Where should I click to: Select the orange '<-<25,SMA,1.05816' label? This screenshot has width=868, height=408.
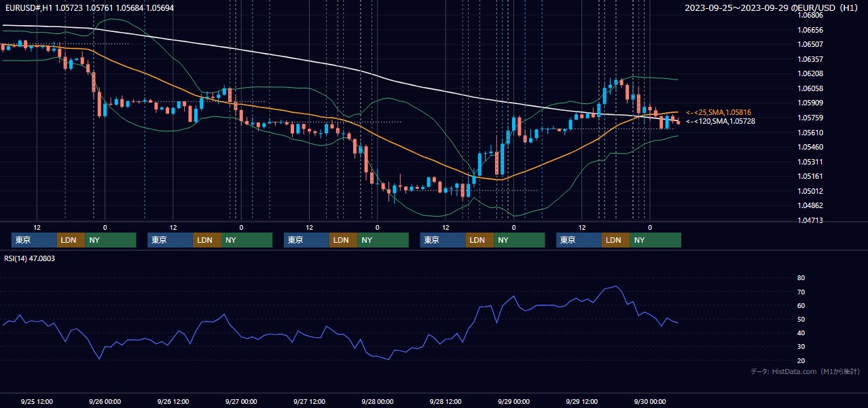[719, 112]
